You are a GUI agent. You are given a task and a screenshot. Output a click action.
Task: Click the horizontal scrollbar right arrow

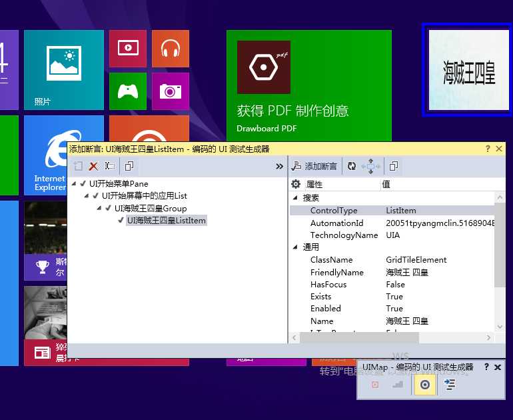488,337
